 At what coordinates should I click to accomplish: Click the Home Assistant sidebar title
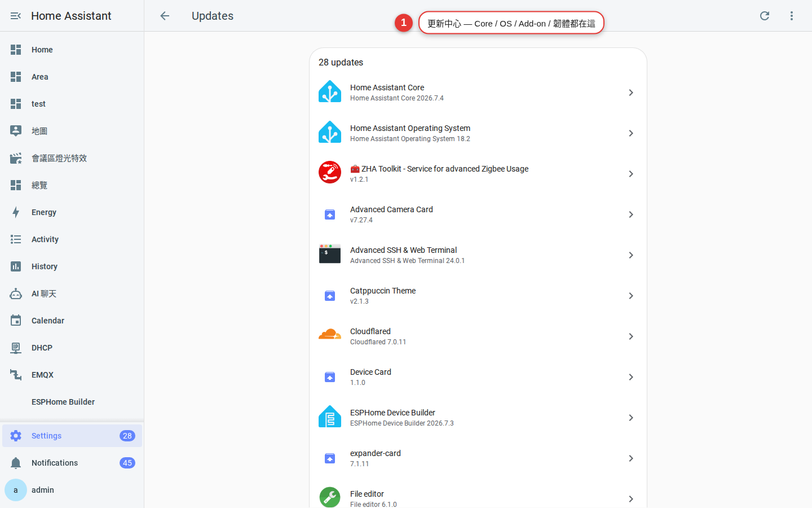point(71,16)
